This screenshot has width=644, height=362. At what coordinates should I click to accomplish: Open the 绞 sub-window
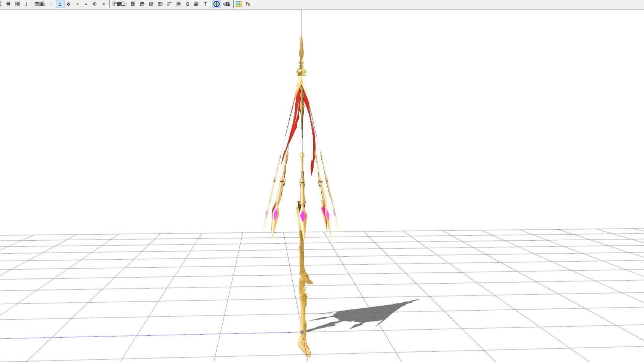(151, 4)
